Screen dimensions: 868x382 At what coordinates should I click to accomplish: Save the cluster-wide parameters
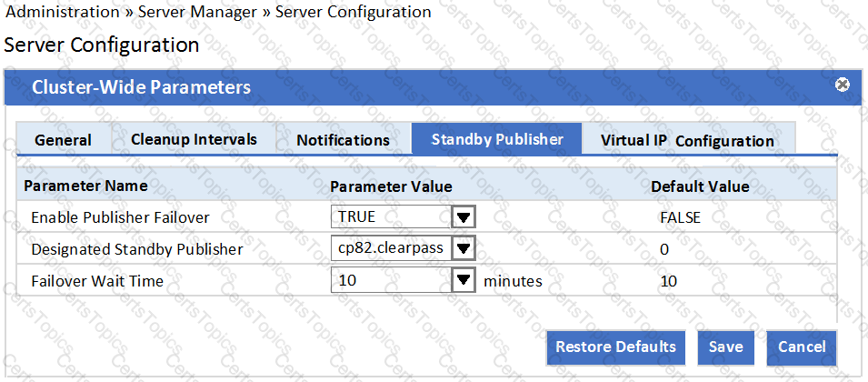click(x=726, y=347)
